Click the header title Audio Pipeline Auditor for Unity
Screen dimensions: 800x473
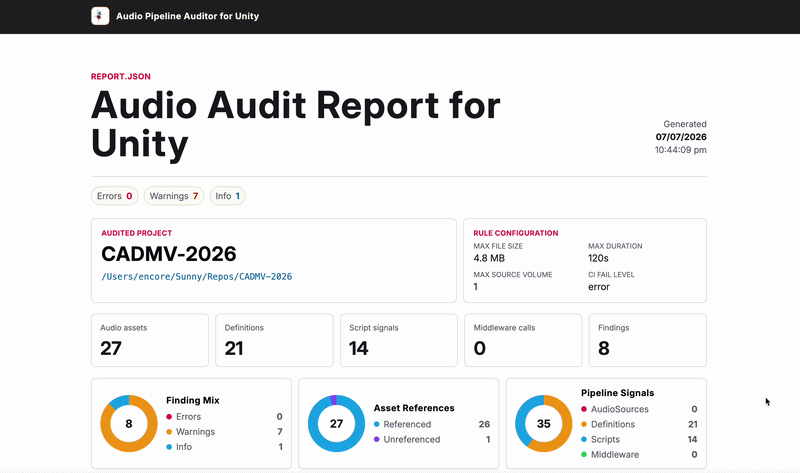tap(187, 16)
